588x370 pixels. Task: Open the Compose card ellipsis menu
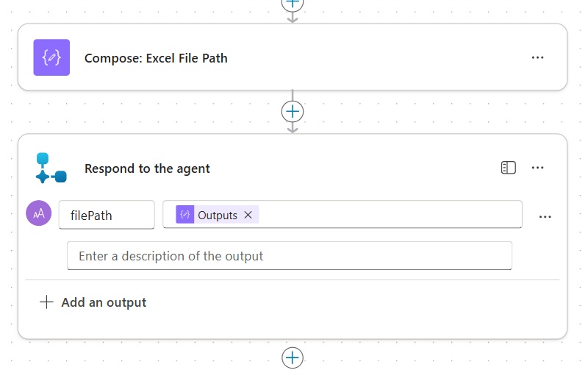tap(537, 57)
